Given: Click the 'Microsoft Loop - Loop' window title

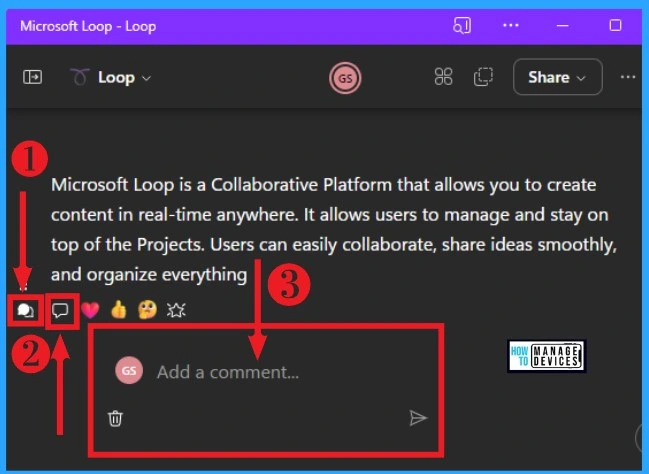Looking at the screenshot, I should (88, 26).
